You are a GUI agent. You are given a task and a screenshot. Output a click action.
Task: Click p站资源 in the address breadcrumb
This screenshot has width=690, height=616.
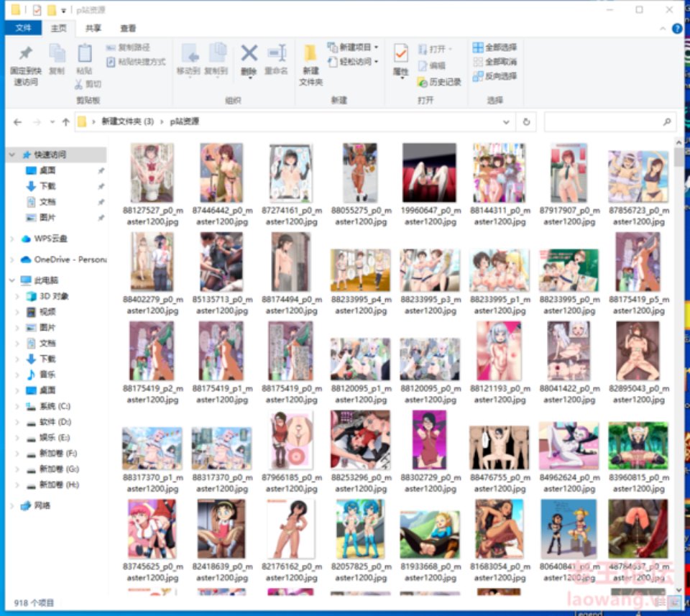pos(185,121)
